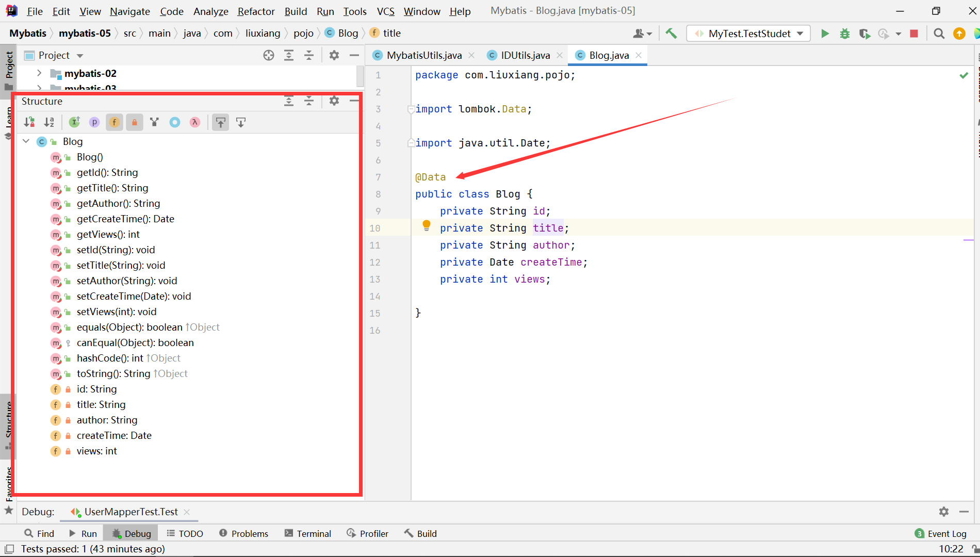Toggle Show Non-Public members in Structure
980x557 pixels.
click(135, 122)
